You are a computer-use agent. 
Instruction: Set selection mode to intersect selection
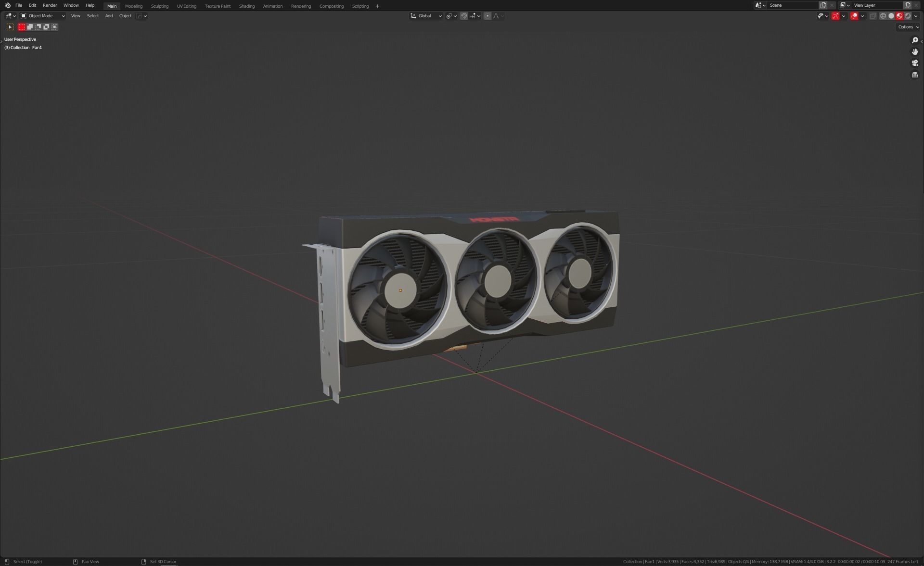(54, 27)
